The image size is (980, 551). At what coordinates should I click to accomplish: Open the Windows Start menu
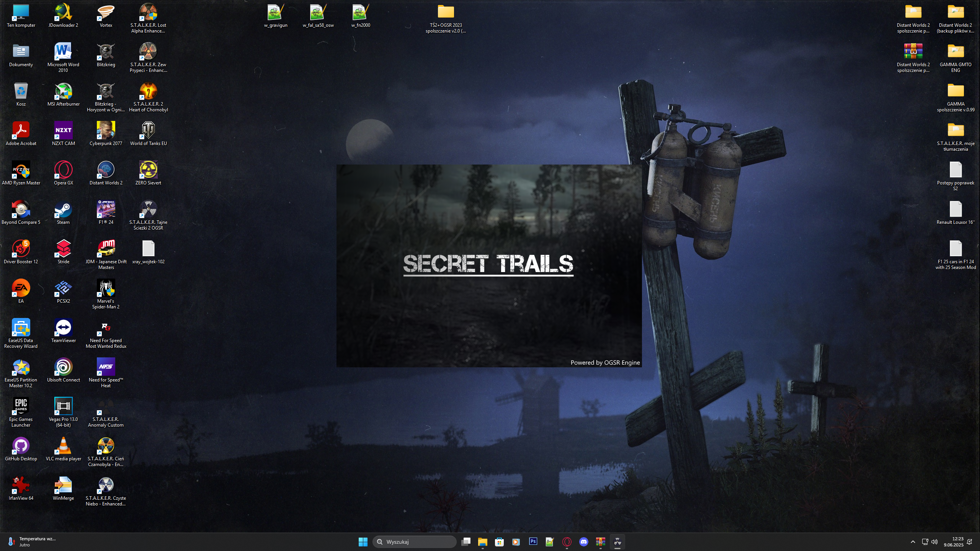pyautogui.click(x=363, y=542)
